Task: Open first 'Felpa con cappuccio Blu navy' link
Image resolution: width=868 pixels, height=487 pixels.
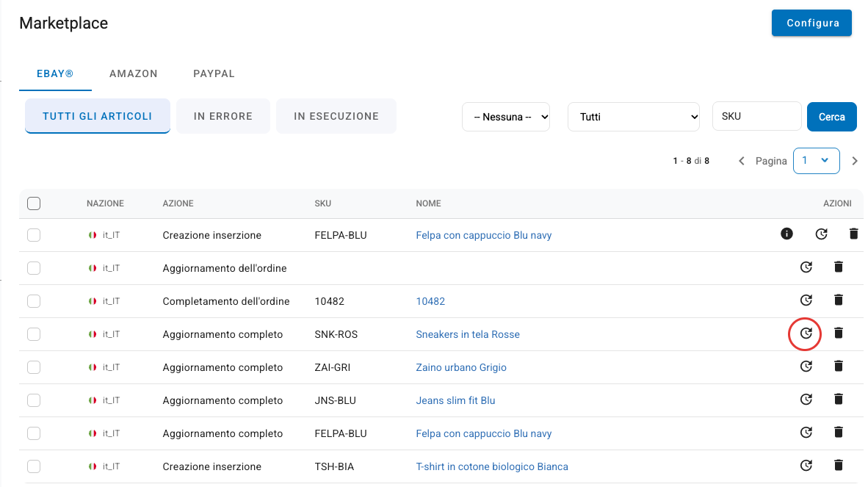Action: pyautogui.click(x=484, y=235)
